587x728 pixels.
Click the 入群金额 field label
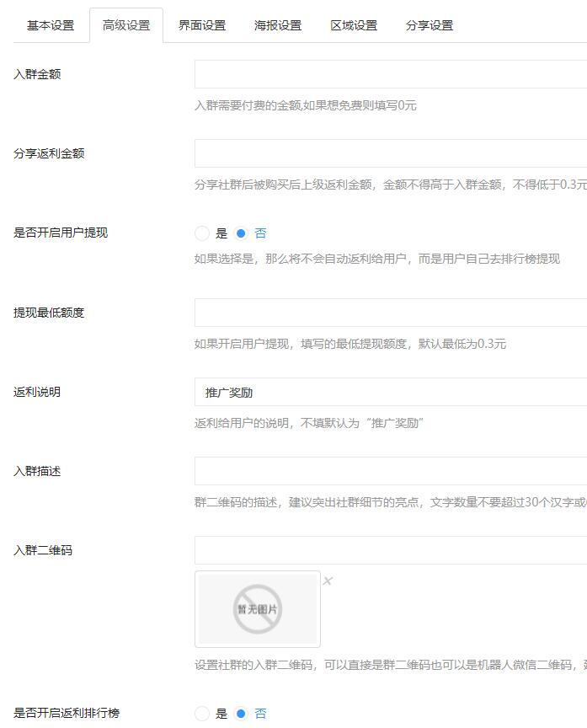37,74
